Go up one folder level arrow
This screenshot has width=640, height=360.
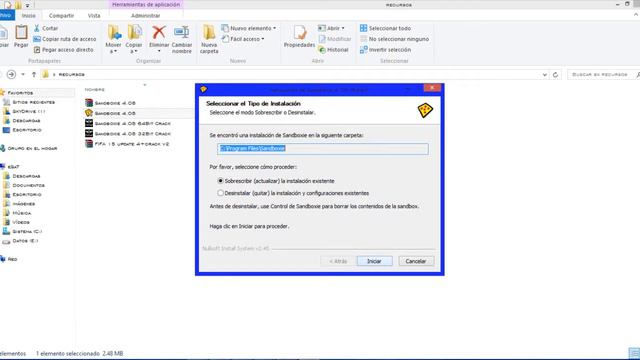point(34,74)
